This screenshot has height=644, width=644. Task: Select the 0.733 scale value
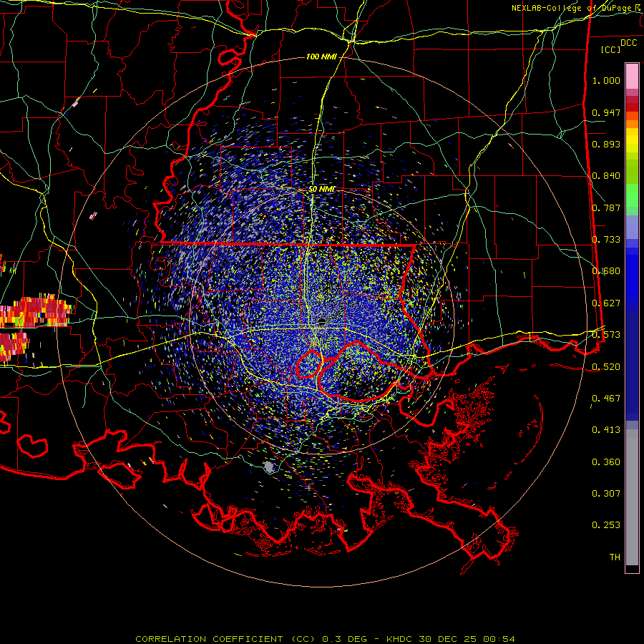click(x=606, y=240)
